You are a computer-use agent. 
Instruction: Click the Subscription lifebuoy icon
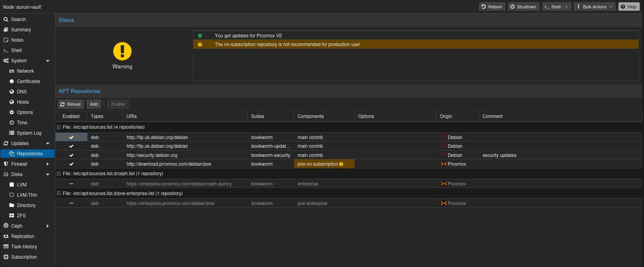click(6, 257)
